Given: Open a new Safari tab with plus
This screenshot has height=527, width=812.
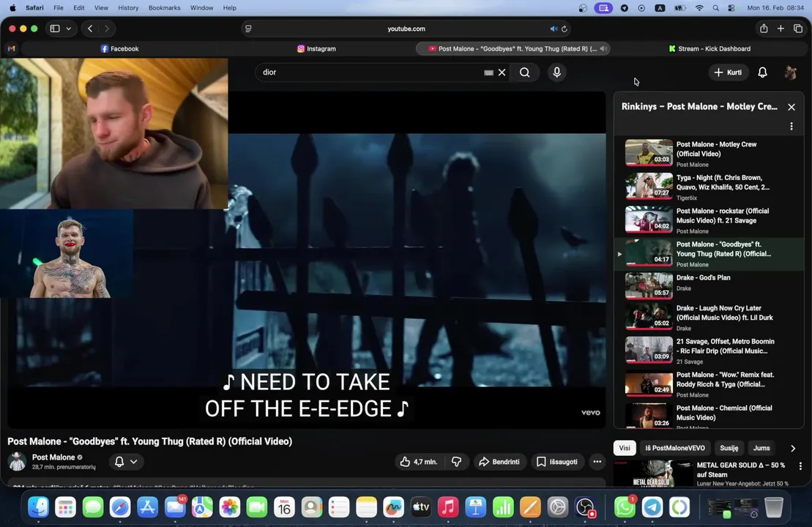Looking at the screenshot, I should 781,29.
